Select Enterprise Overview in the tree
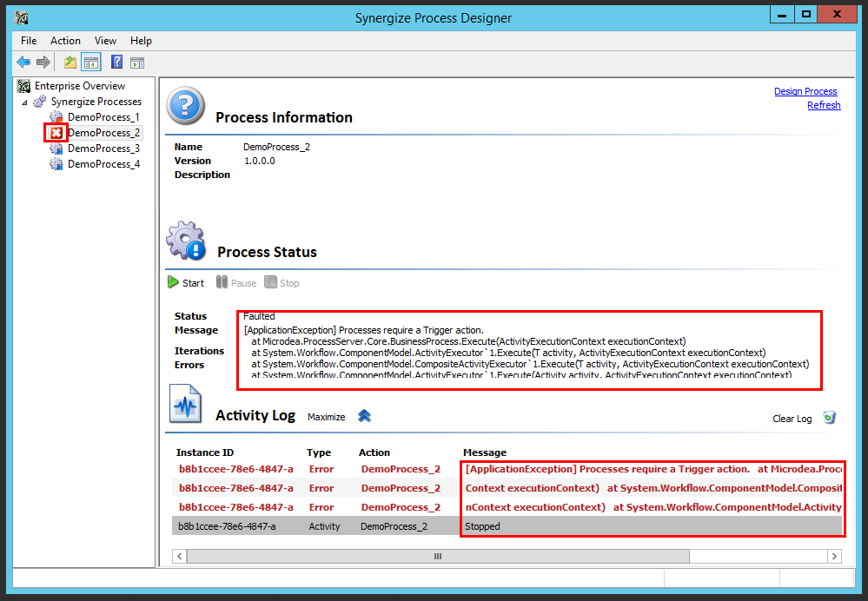 pos(80,86)
